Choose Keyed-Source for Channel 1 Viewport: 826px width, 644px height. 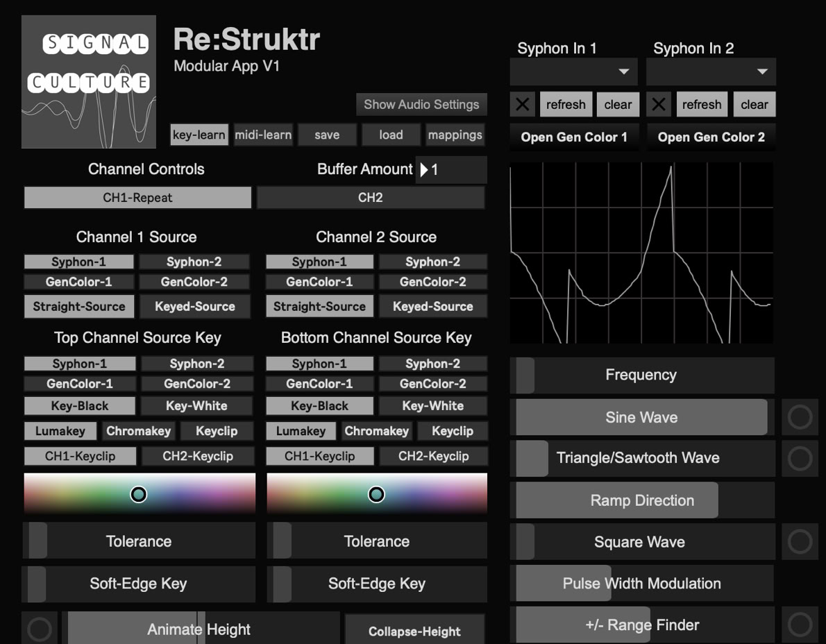pyautogui.click(x=195, y=307)
